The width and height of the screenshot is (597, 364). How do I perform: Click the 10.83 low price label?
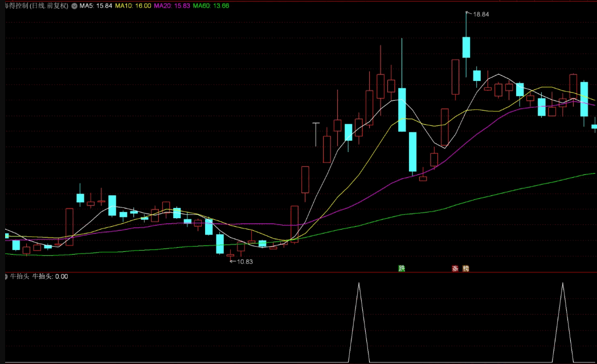coord(245,261)
